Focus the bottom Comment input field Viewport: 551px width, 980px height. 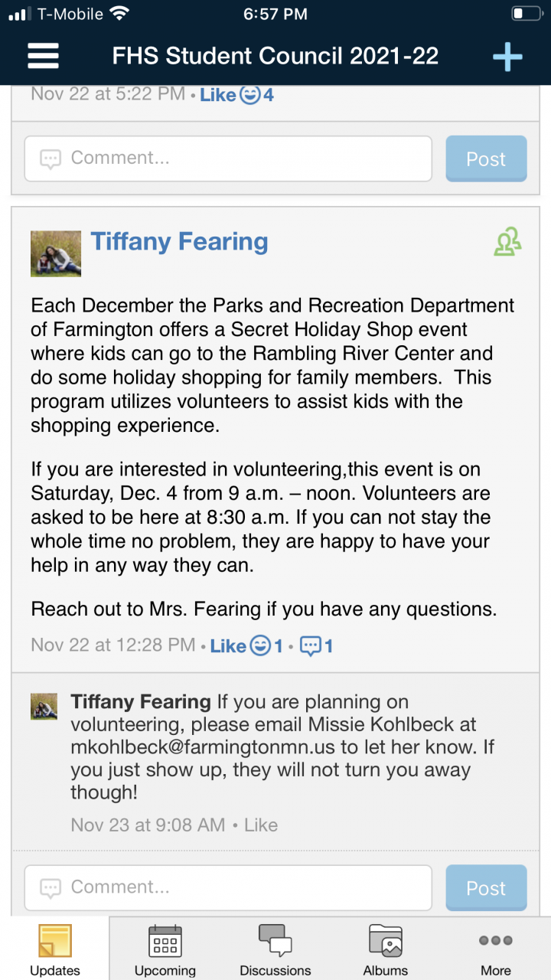(228, 887)
